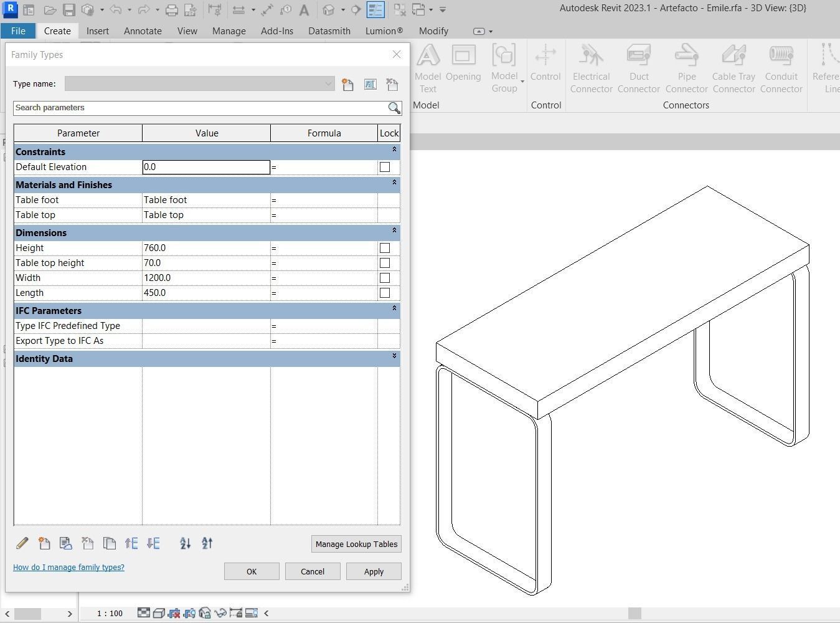
Task: Toggle the Lock checkbox for Table top height
Action: click(385, 263)
